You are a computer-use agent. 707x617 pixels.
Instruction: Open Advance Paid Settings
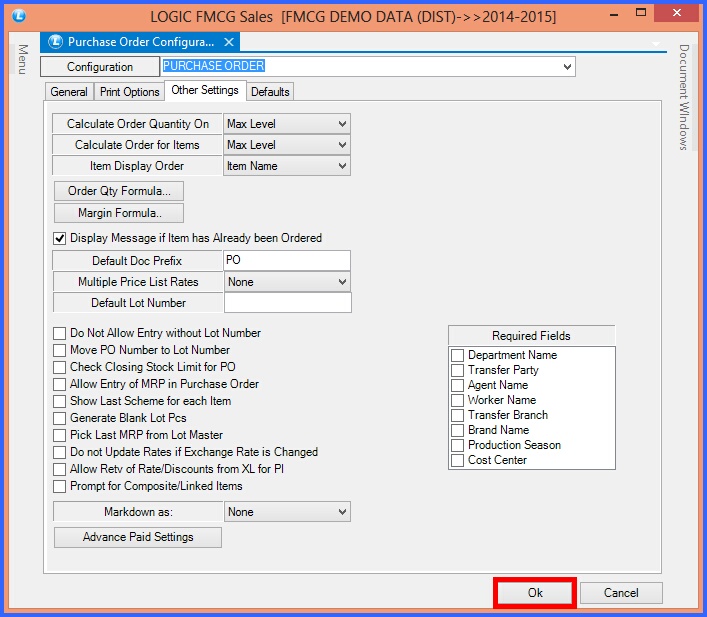tap(138, 537)
